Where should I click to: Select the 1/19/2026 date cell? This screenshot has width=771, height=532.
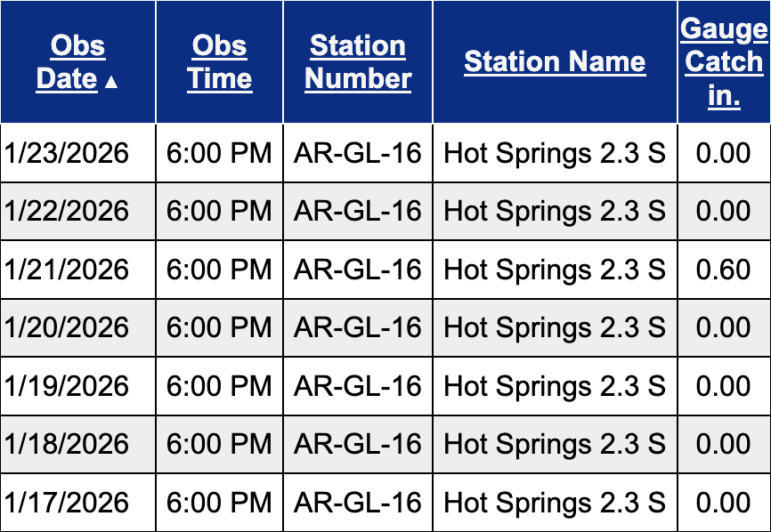[67, 386]
